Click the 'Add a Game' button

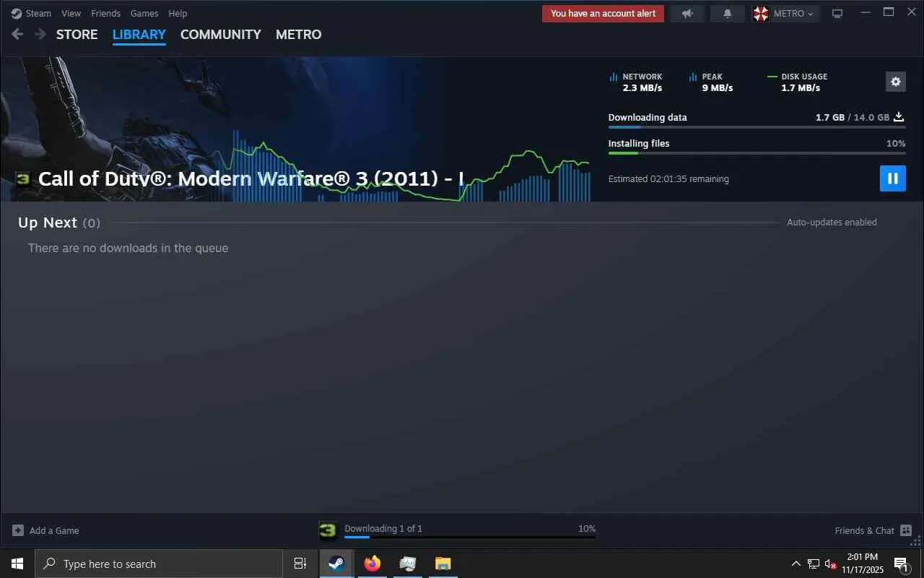pyautogui.click(x=45, y=530)
